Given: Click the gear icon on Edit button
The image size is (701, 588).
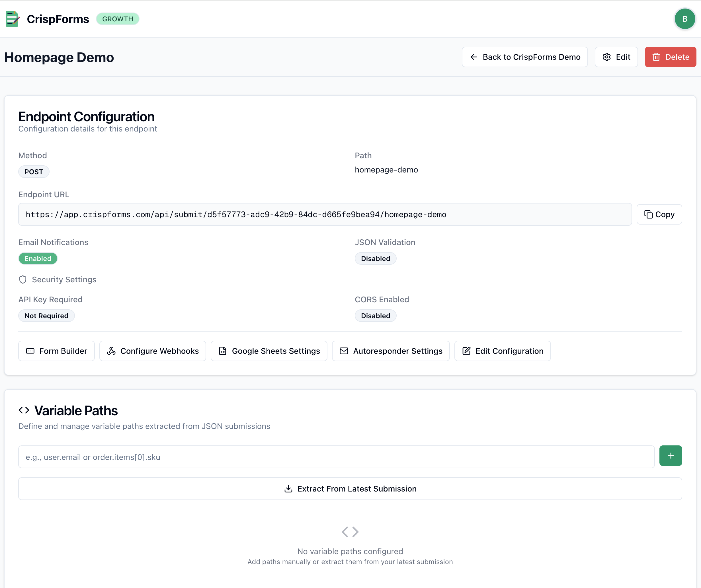Looking at the screenshot, I should click(x=606, y=57).
